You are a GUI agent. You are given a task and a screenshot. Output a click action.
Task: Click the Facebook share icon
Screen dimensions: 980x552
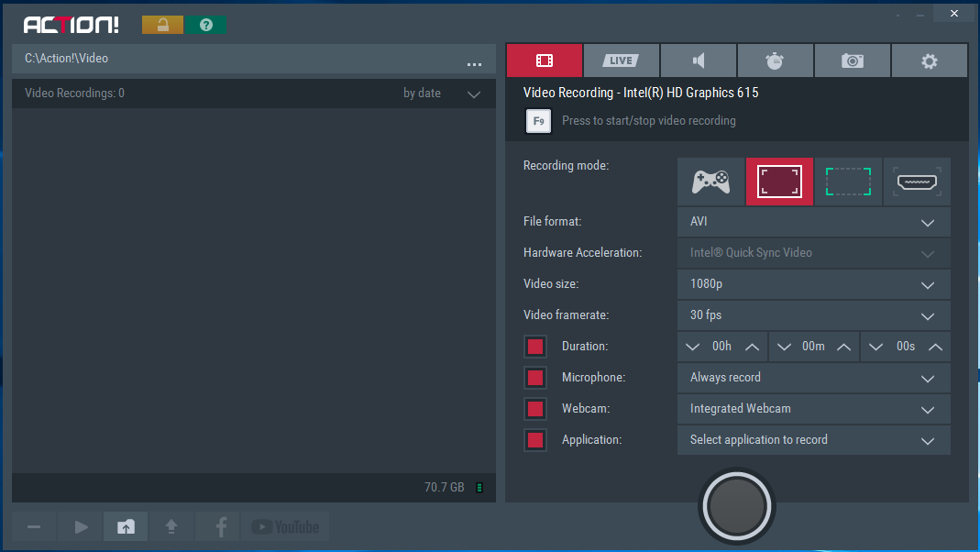coord(221,526)
